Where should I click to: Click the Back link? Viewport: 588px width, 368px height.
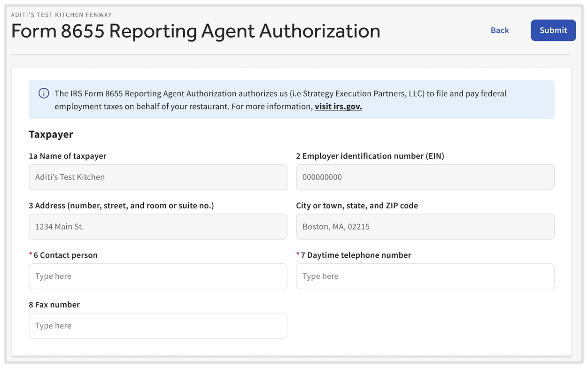click(499, 30)
